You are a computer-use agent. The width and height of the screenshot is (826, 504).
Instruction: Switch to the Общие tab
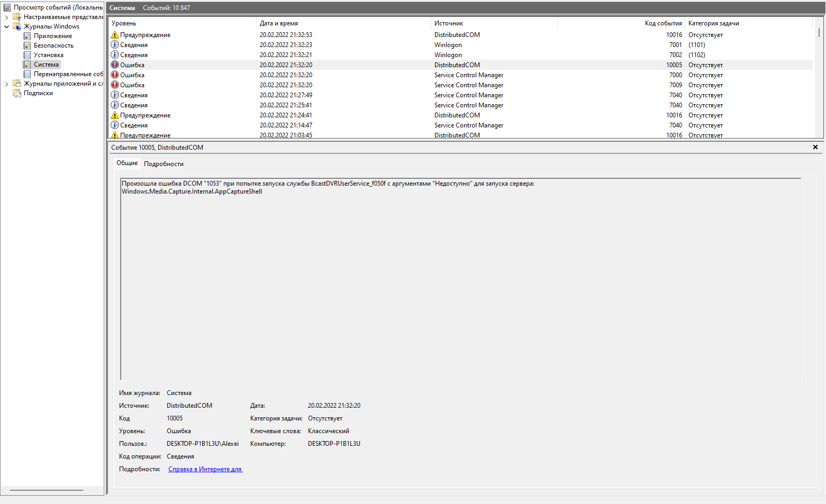[127, 163]
